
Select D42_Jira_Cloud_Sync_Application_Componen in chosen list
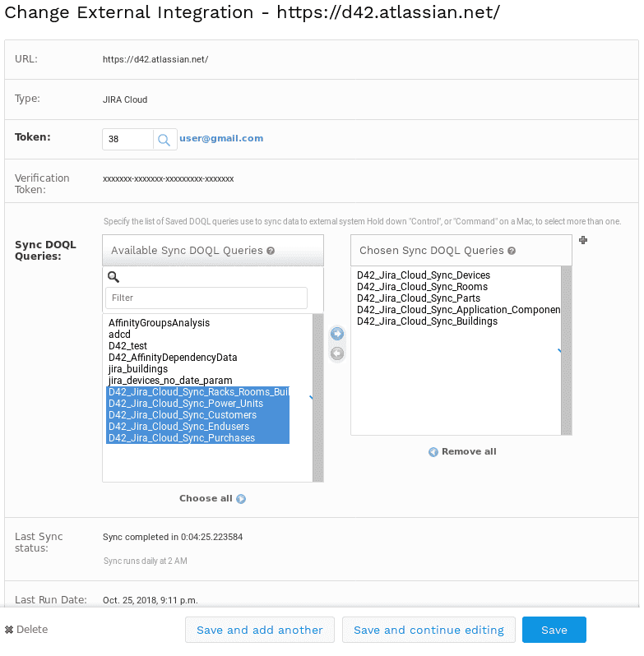tap(459, 311)
